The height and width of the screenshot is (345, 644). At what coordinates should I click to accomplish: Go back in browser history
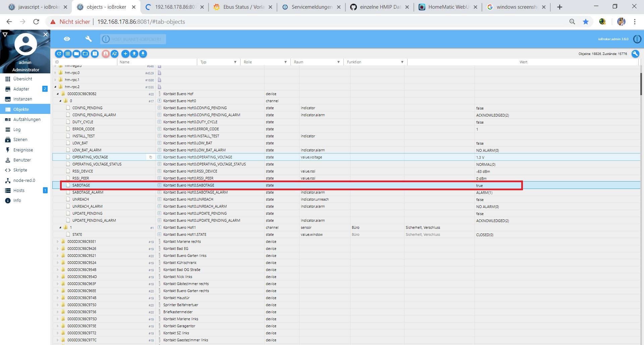click(9, 22)
